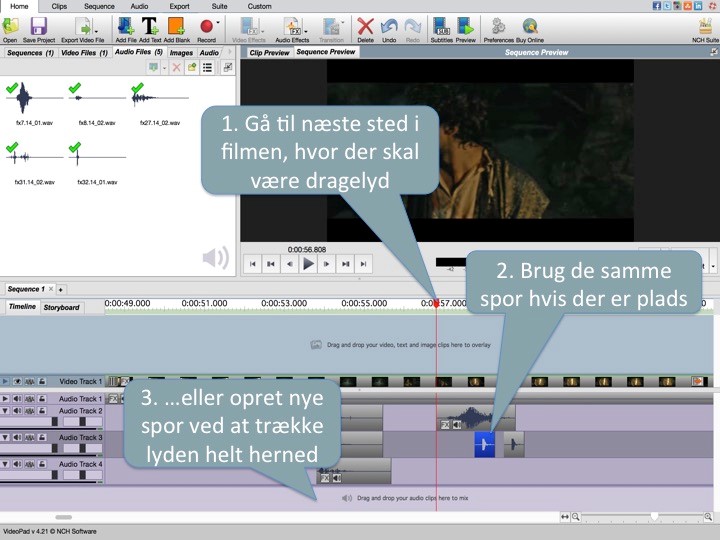Image resolution: width=720 pixels, height=540 pixels.
Task: Click the Facebook share icon
Action: pyautogui.click(x=657, y=6)
